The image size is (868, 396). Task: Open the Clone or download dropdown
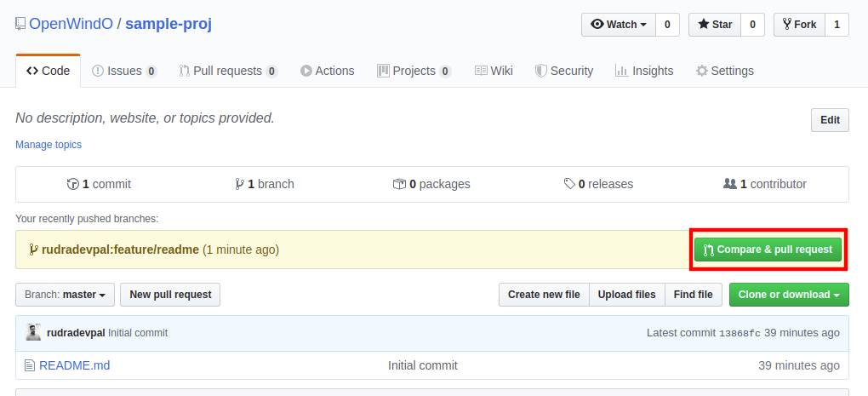(788, 295)
